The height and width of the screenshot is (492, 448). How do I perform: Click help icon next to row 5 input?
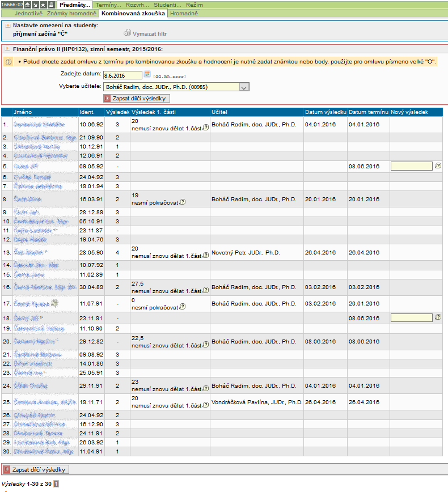[438, 166]
